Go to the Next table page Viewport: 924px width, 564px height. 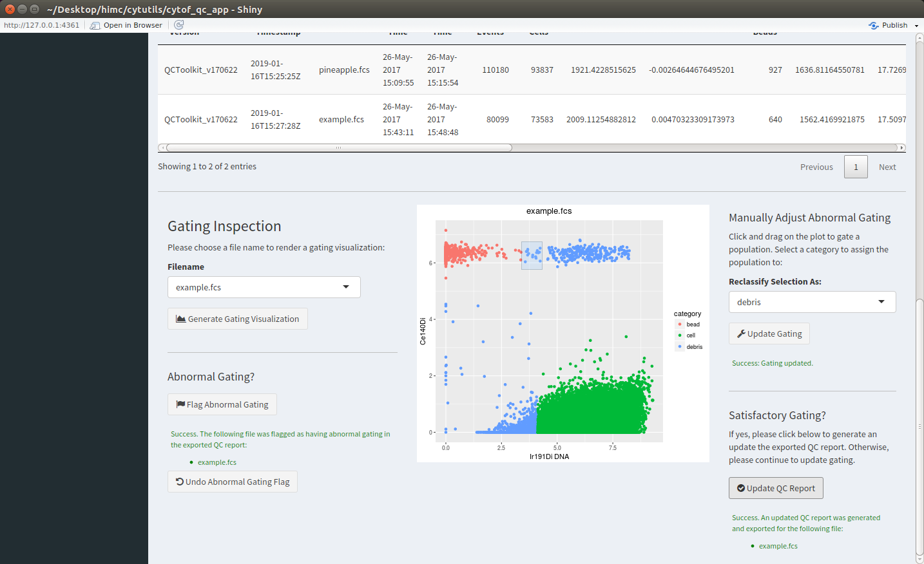point(887,167)
